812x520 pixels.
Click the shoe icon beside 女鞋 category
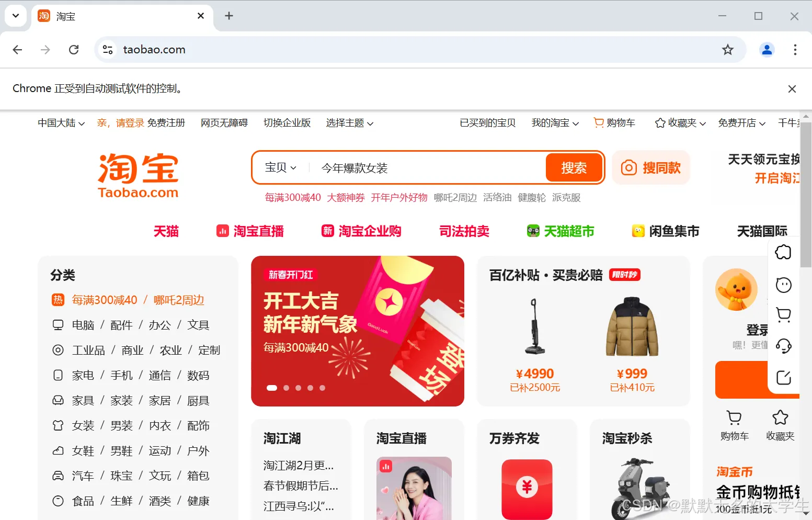[58, 450]
